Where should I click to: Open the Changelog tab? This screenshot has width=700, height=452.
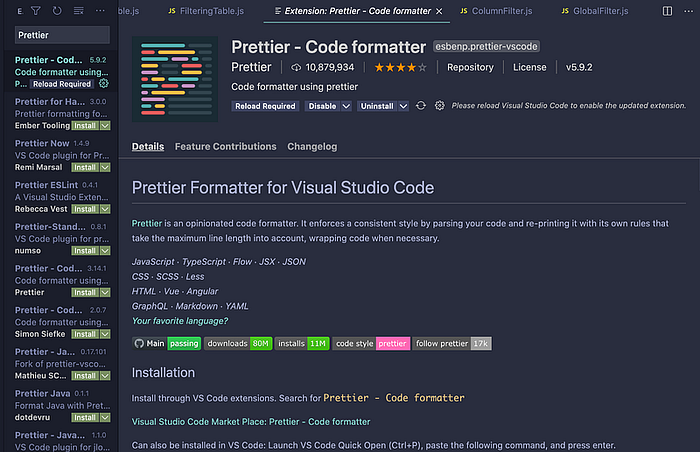312,146
